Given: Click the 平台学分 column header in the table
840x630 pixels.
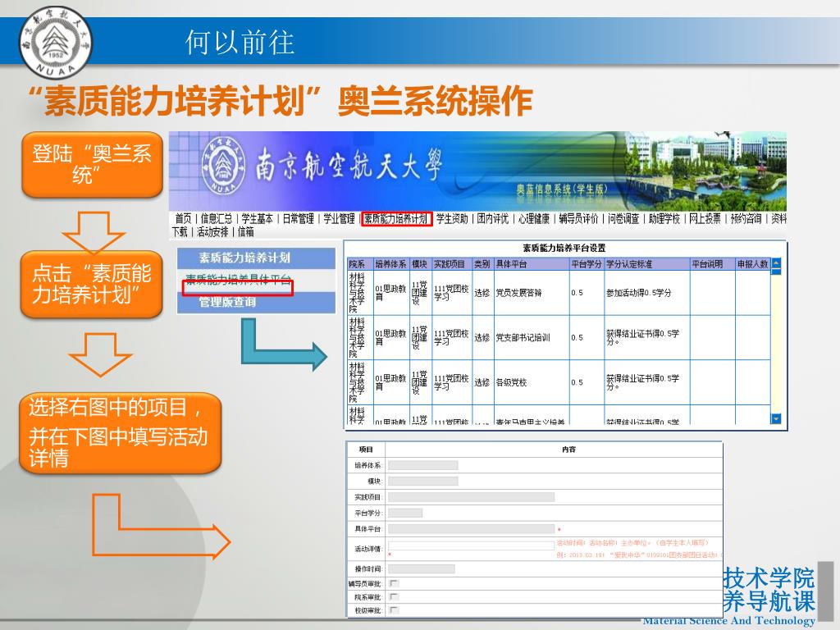Looking at the screenshot, I should click(x=587, y=264).
